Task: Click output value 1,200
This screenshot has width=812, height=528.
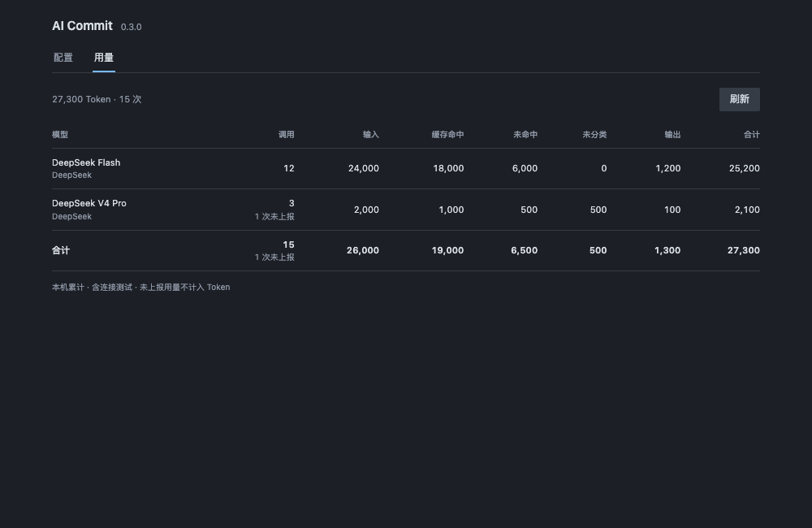Action: click(668, 168)
